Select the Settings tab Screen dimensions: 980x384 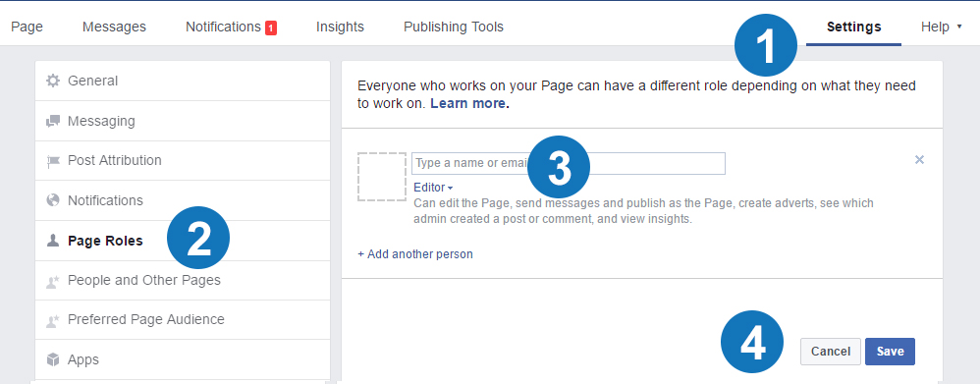coord(853,27)
